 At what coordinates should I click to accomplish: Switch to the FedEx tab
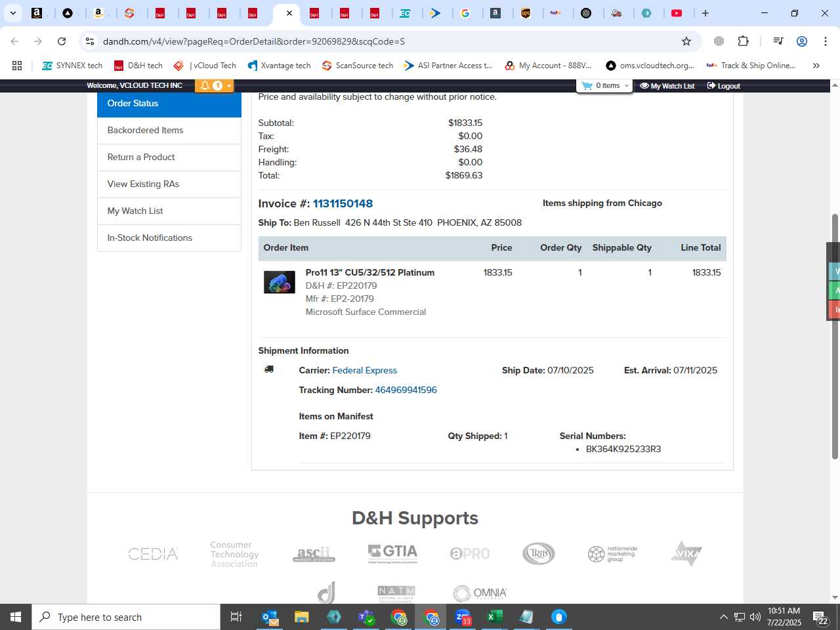[x=556, y=13]
